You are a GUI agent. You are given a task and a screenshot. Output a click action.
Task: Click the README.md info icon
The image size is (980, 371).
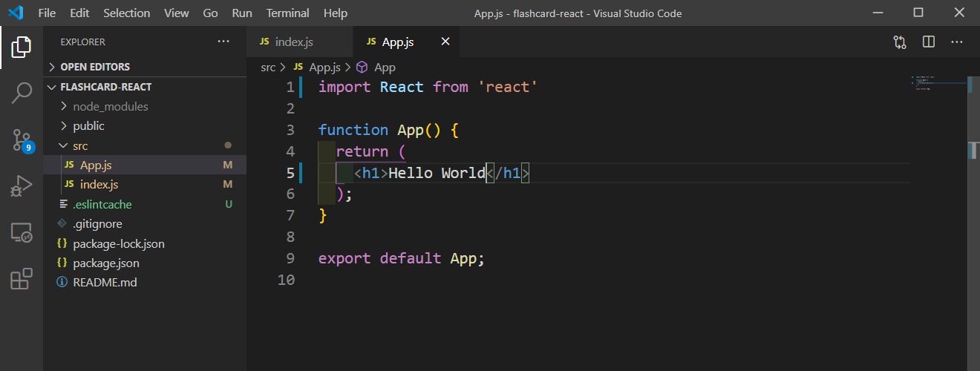click(x=62, y=282)
